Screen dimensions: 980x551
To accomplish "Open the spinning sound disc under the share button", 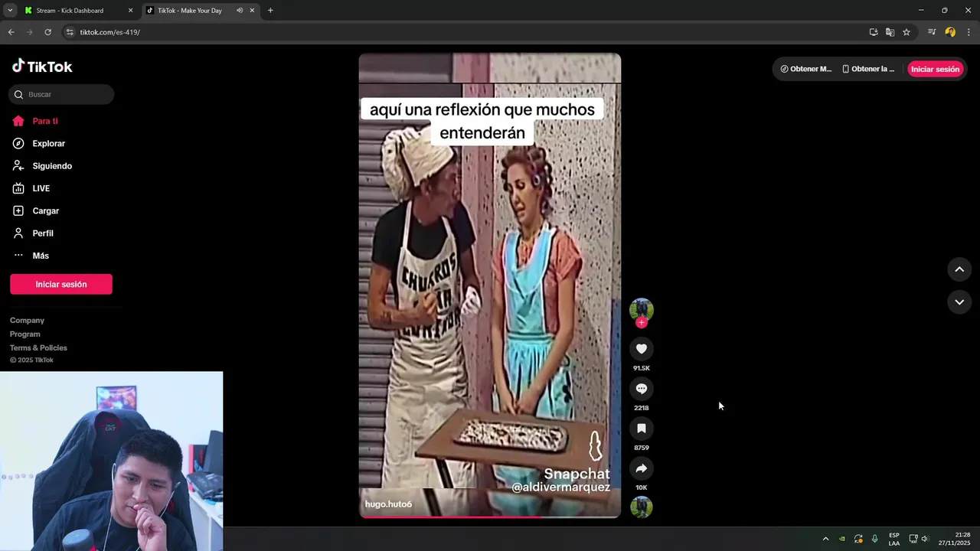I will [x=642, y=507].
